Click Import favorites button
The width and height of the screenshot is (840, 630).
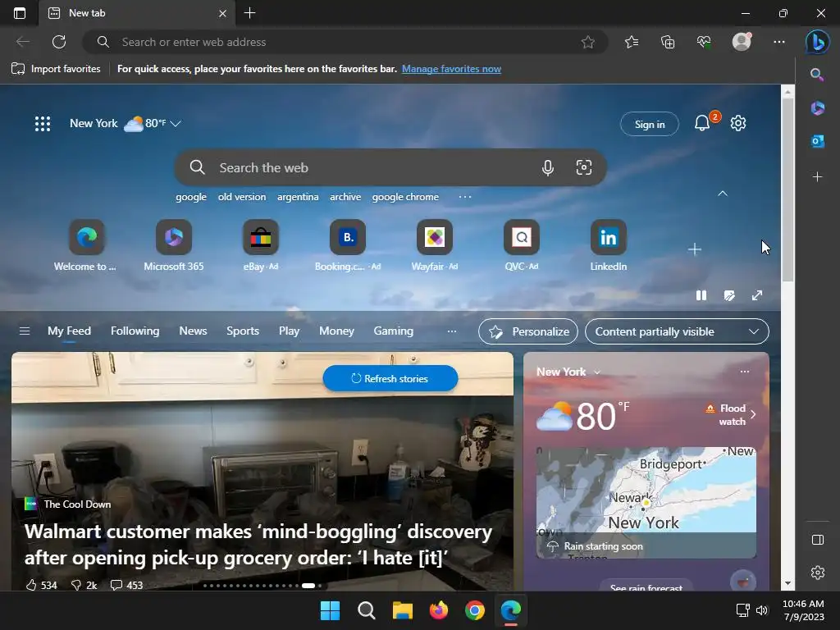coord(57,69)
